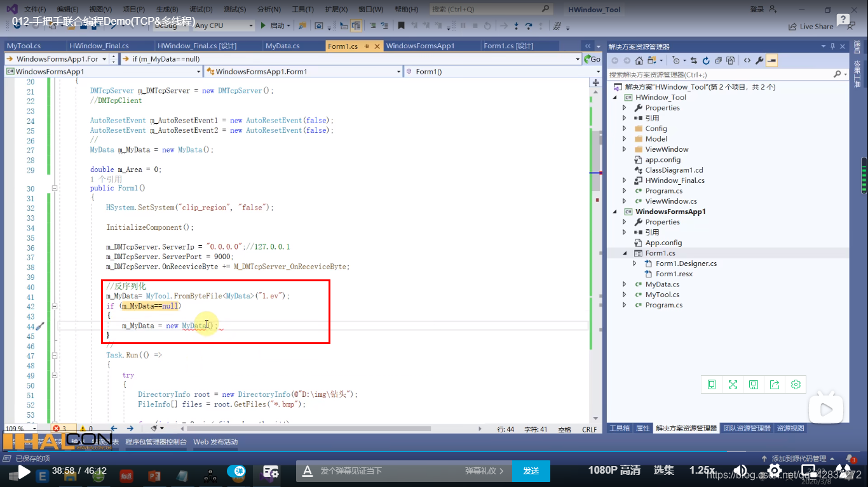Collapse the try block outlining toggle

(55, 375)
